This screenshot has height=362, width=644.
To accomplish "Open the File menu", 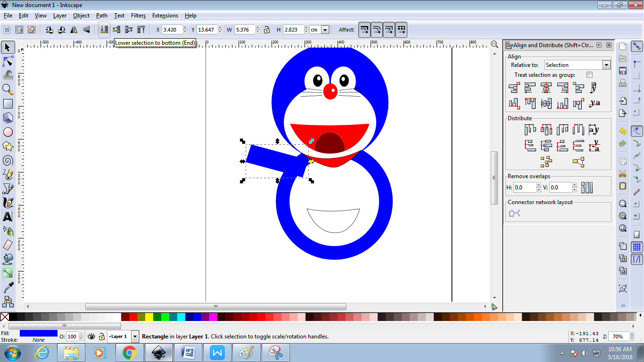I will tap(8, 16).
